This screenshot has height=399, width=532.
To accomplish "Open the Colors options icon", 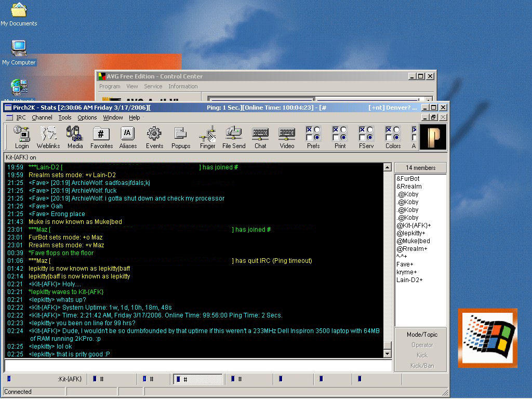I will point(393,138).
